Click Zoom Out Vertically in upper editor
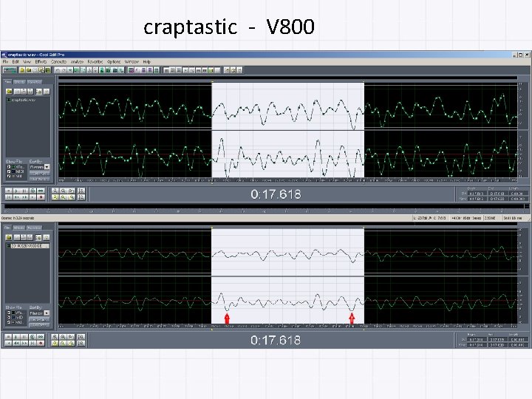The height and width of the screenshot is (399, 532). 81,197
